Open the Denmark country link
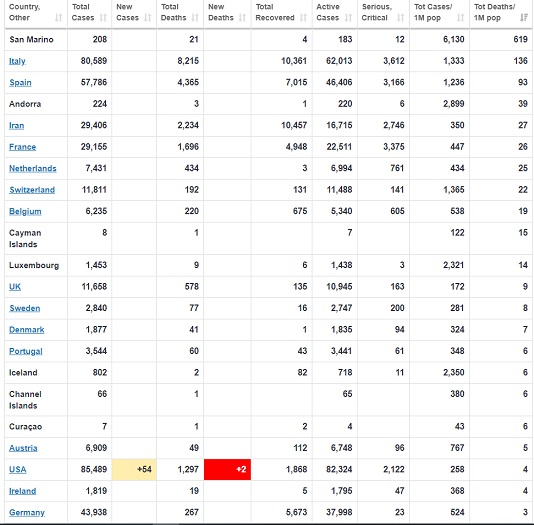The width and height of the screenshot is (534, 525). pos(27,330)
